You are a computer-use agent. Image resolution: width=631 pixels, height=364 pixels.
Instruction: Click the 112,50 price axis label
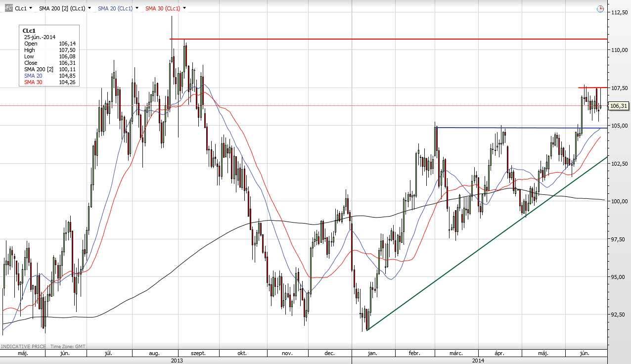click(620, 12)
